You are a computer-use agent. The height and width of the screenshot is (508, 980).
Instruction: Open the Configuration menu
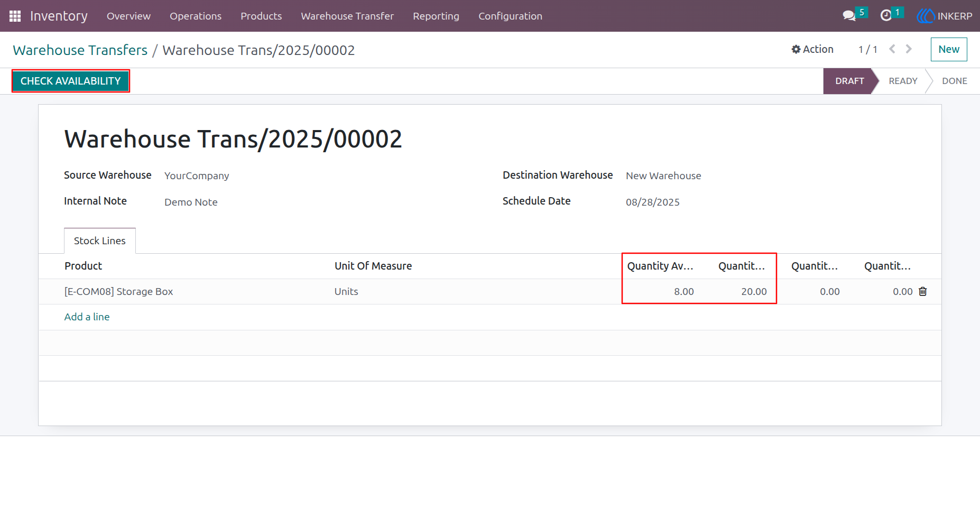click(x=510, y=16)
